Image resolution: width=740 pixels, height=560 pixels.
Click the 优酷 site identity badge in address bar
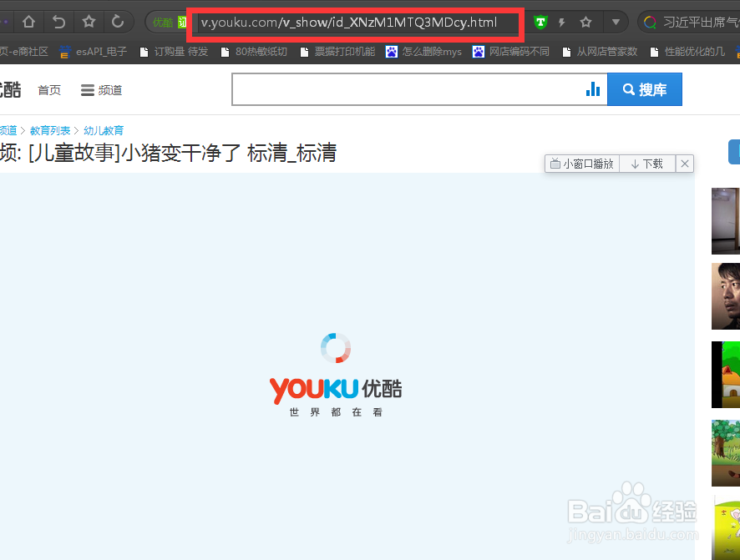[170, 23]
